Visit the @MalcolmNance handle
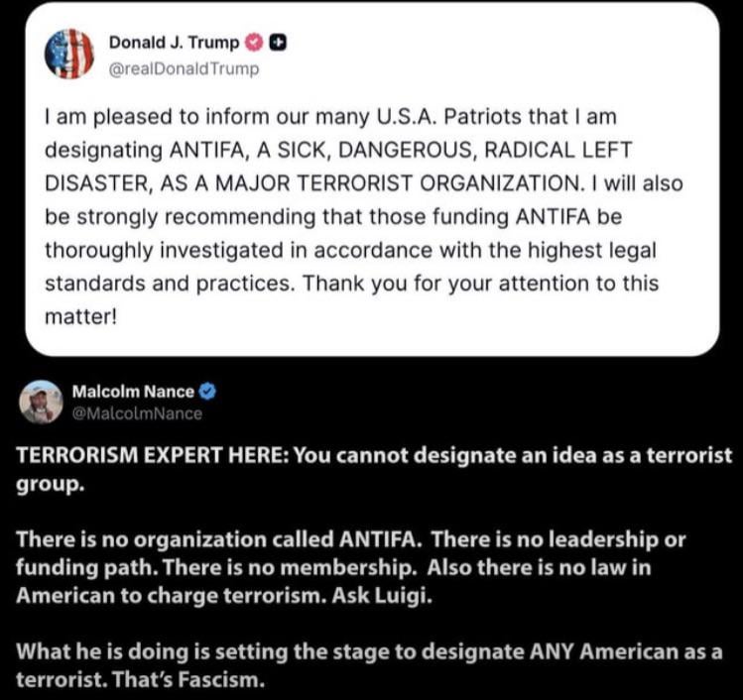 (137, 413)
